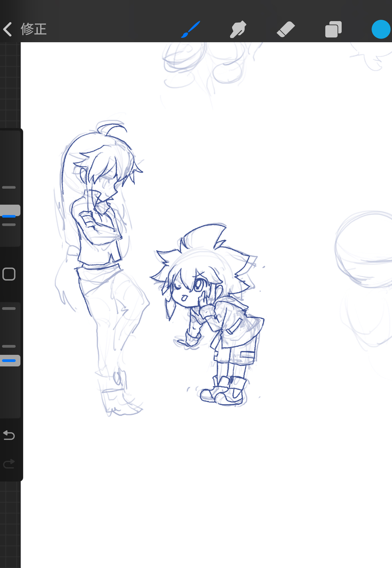The width and height of the screenshot is (392, 568).
Task: Open the Layers panel
Action: (x=333, y=29)
